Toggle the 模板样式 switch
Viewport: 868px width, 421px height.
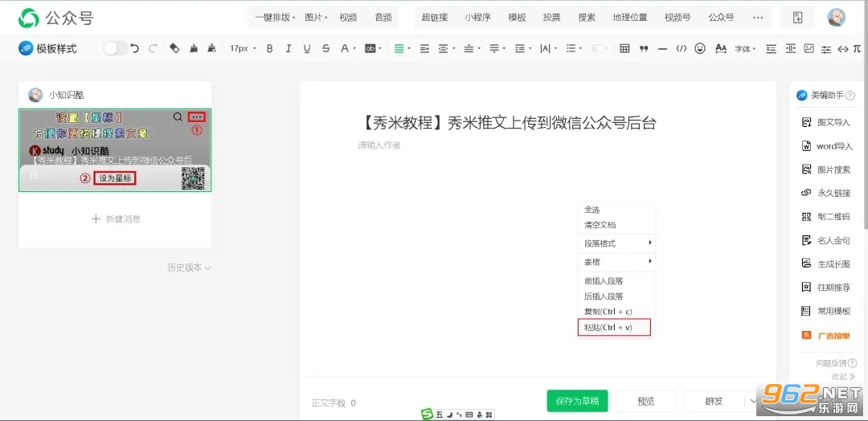tap(116, 49)
